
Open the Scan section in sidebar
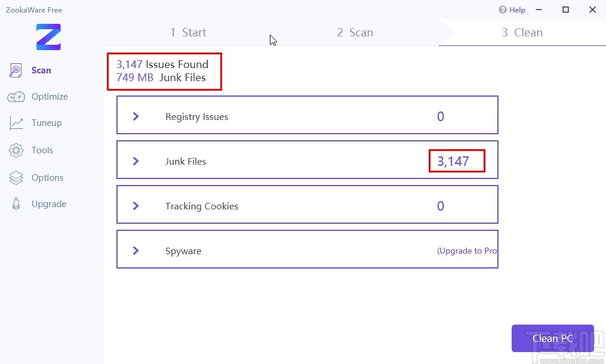click(41, 70)
